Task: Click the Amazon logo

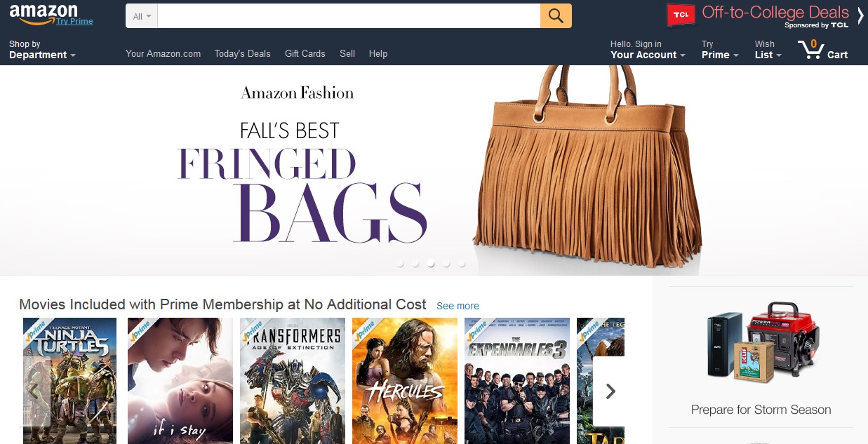Action: [44, 13]
